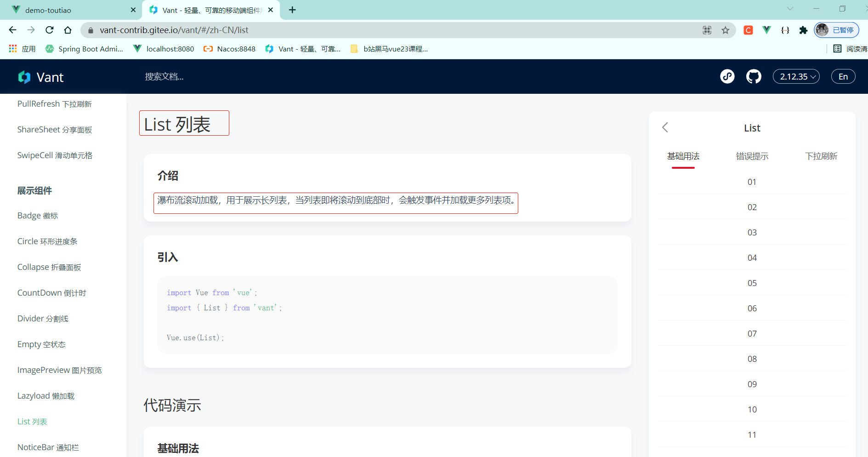Click list item 05 in the demo
The height and width of the screenshot is (457, 868).
pos(752,283)
